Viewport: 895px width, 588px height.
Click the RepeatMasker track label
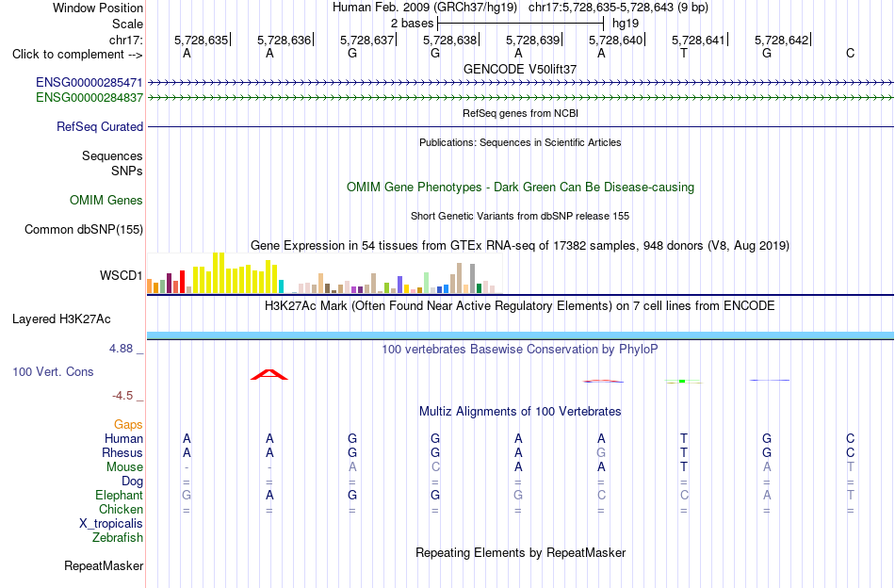104,565
